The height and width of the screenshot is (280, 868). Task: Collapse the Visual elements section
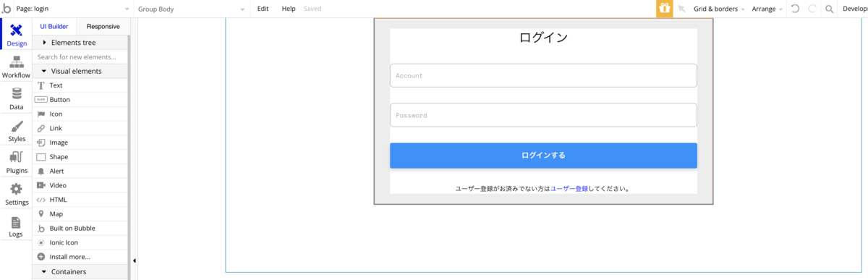pos(80,71)
